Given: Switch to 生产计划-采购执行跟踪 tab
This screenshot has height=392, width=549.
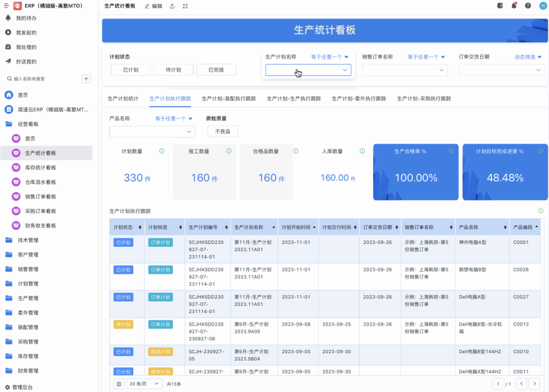Looking at the screenshot, I should point(423,99).
